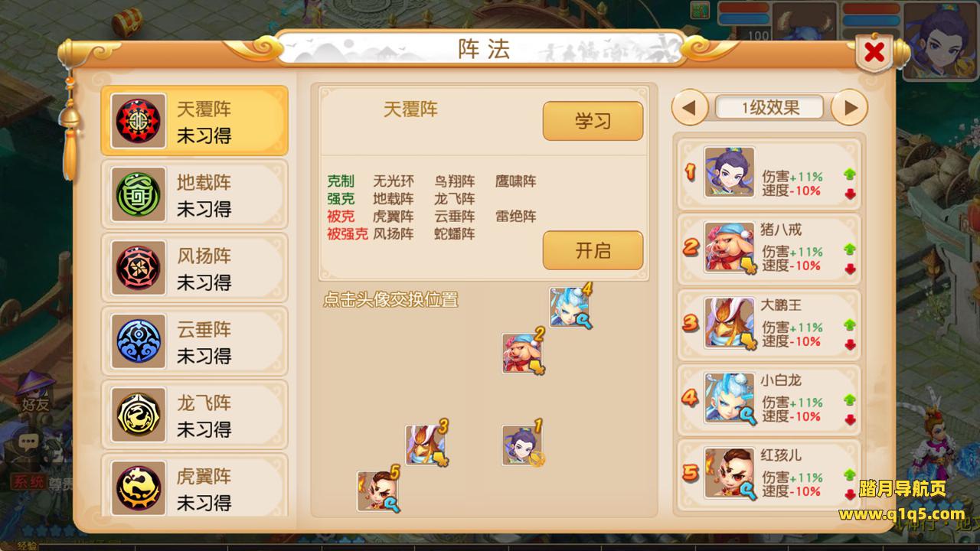Click the 开启 activate button
Viewport: 980px width, 551px height.
(x=593, y=250)
